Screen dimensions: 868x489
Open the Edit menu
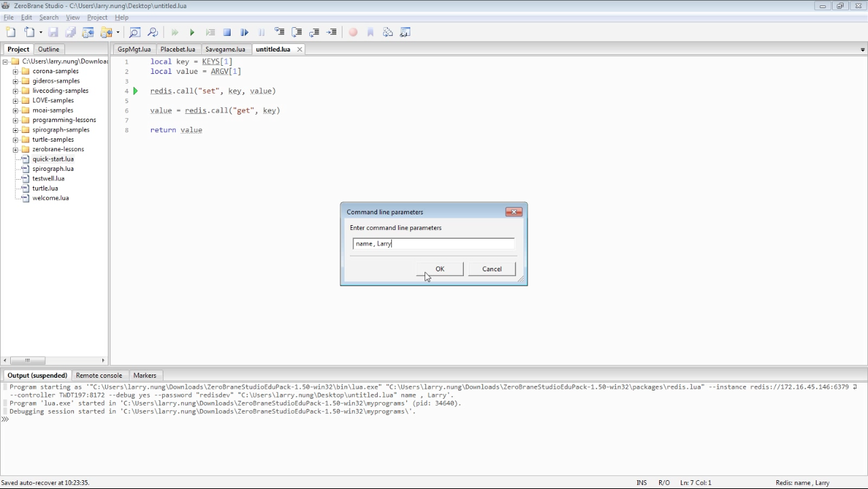[x=26, y=17]
